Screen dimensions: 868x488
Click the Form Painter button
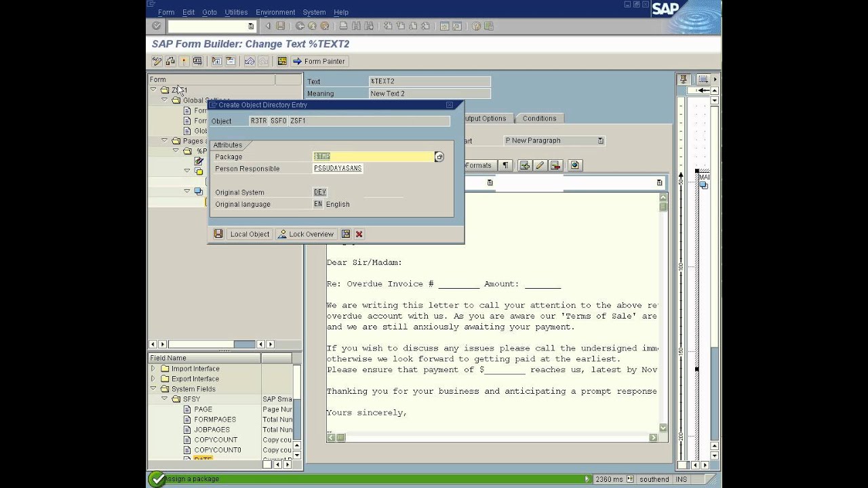click(x=319, y=61)
